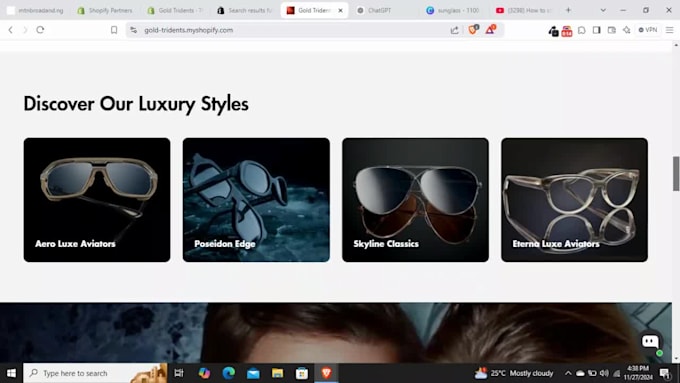This screenshot has width=680, height=383.
Task: Open the volume control tray icon
Action: (604, 373)
